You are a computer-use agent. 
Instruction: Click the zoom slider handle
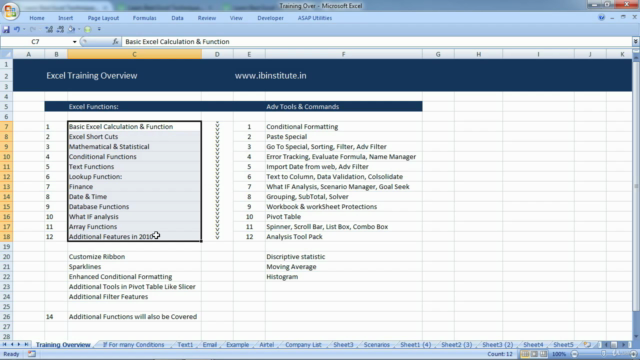(604, 354)
